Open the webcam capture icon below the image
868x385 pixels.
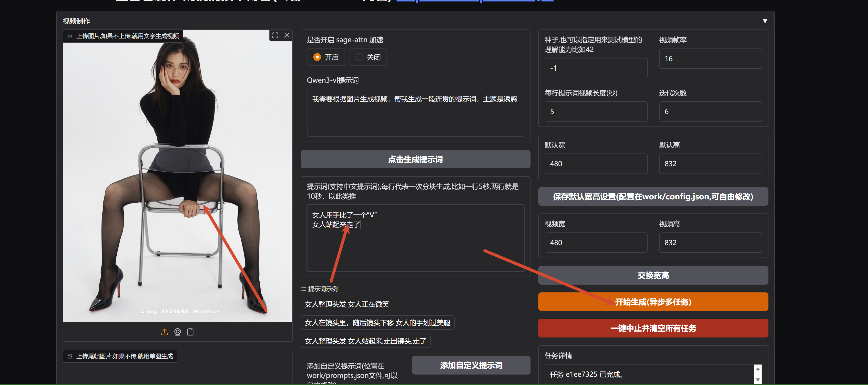click(x=177, y=332)
